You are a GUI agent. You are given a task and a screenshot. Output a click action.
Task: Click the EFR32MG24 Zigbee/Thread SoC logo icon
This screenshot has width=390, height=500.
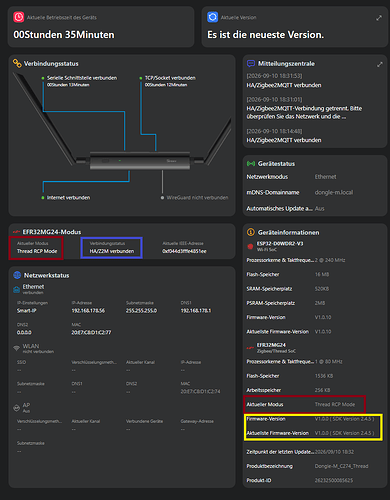(250, 348)
